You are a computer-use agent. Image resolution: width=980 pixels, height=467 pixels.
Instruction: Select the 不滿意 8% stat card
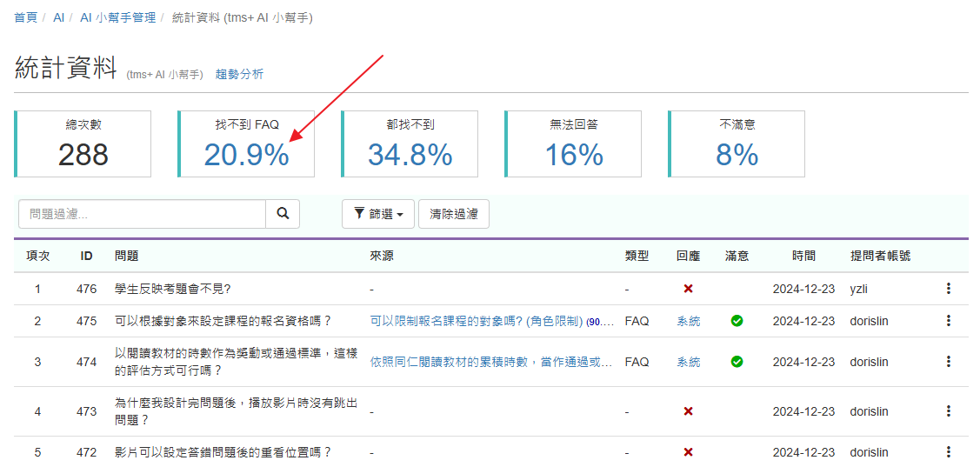[x=737, y=144]
